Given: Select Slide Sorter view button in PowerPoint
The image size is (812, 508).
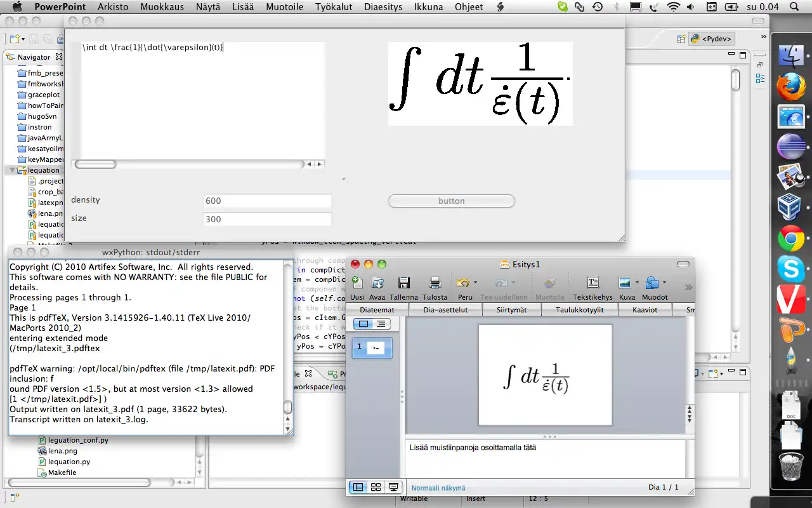Looking at the screenshot, I should click(376, 487).
